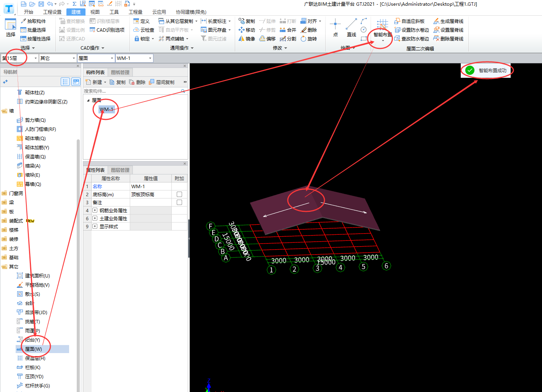This screenshot has width=542, height=392.
Task: Click the 名称 value cell WM-1
Action: click(151, 186)
